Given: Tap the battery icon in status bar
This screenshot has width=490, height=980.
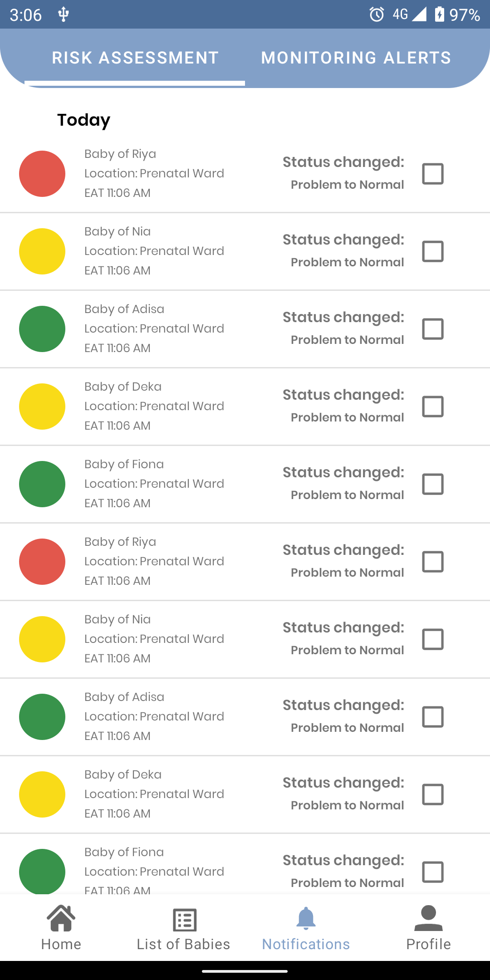Looking at the screenshot, I should [439, 15].
